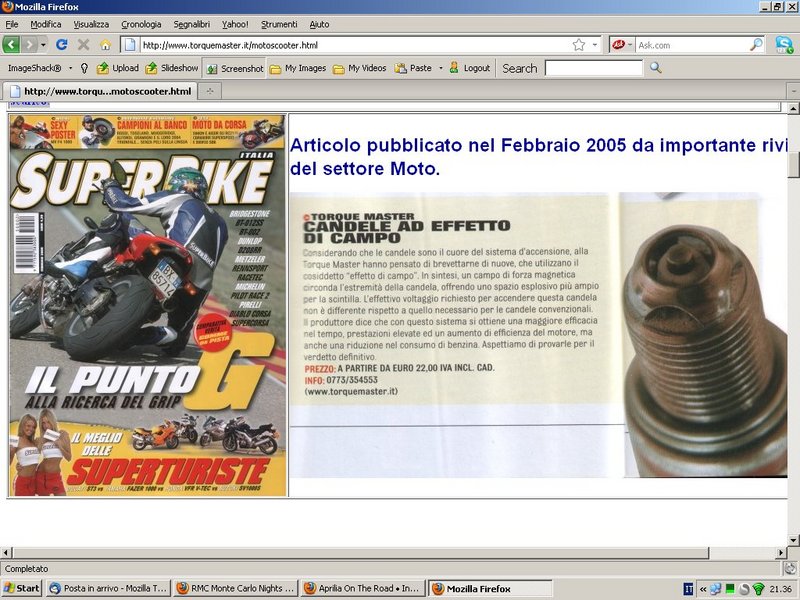Click the vertical scrollbar down arrow
This screenshot has width=800, height=600.
pyautogui.click(x=793, y=540)
